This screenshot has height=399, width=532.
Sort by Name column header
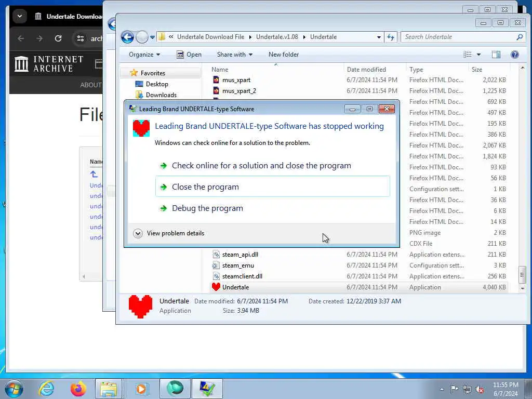coord(220,70)
